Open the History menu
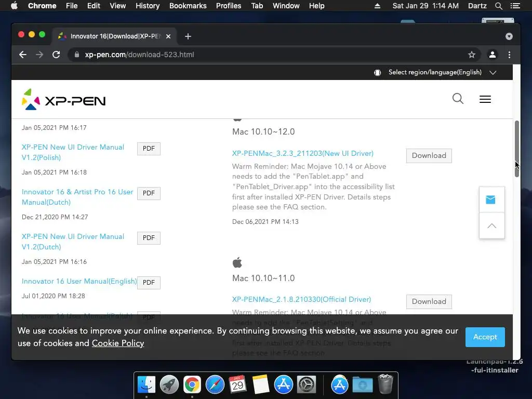532x399 pixels. point(148,6)
